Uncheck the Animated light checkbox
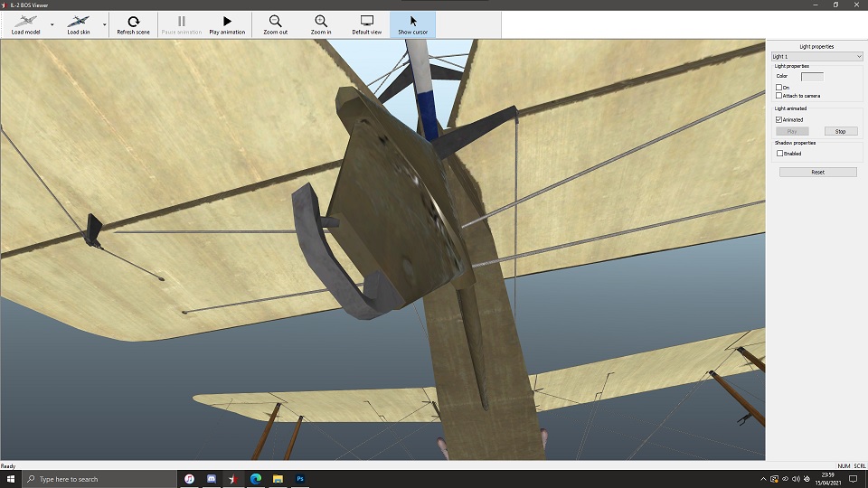868x488 pixels. [779, 119]
